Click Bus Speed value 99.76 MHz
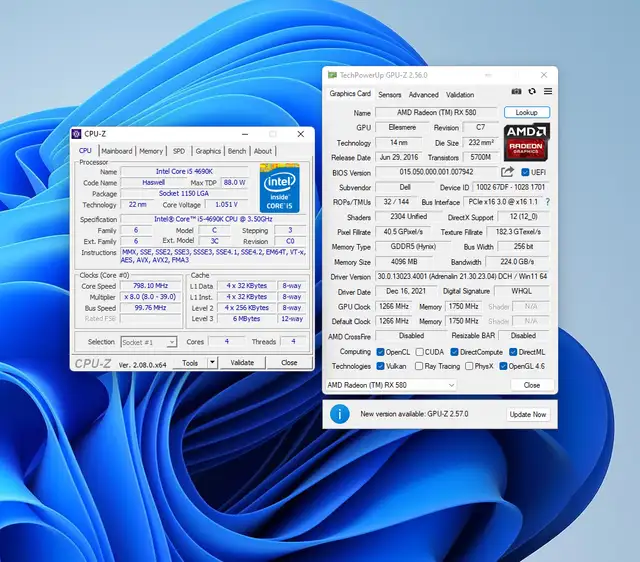The image size is (640, 562). pos(151,308)
